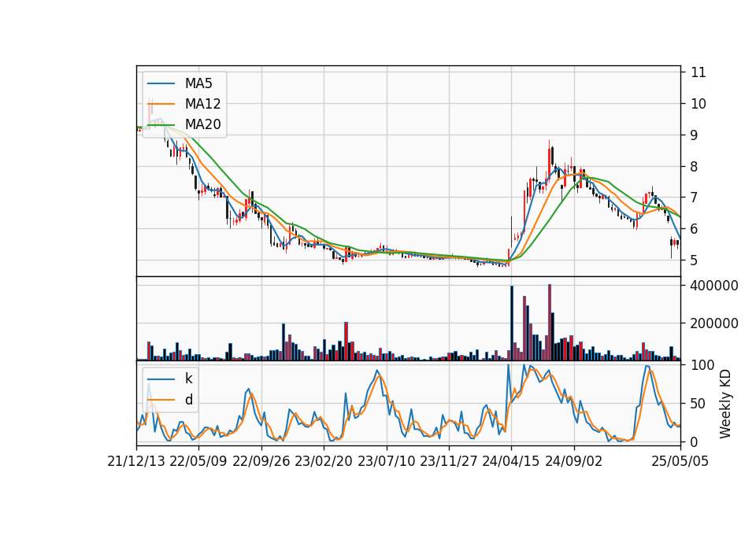756x543 pixels.
Task: Click the price axis value 8
Action: pyautogui.click(x=695, y=166)
